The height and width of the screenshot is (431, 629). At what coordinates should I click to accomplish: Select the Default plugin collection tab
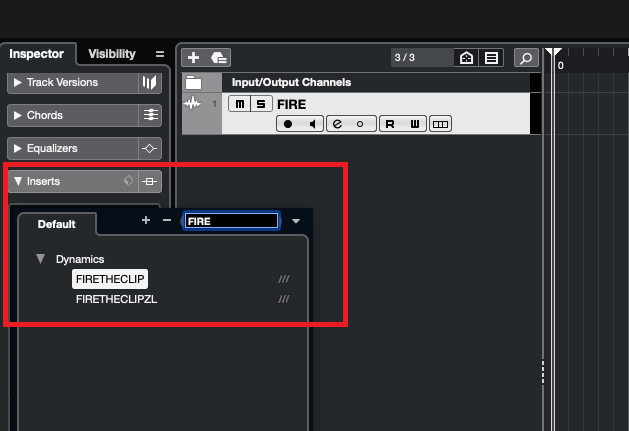pyautogui.click(x=57, y=224)
